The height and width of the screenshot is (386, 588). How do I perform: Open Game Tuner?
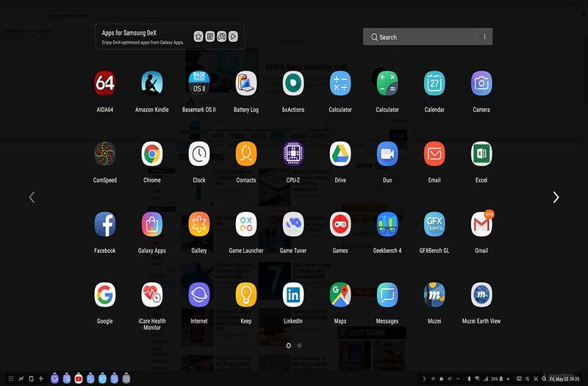point(293,224)
